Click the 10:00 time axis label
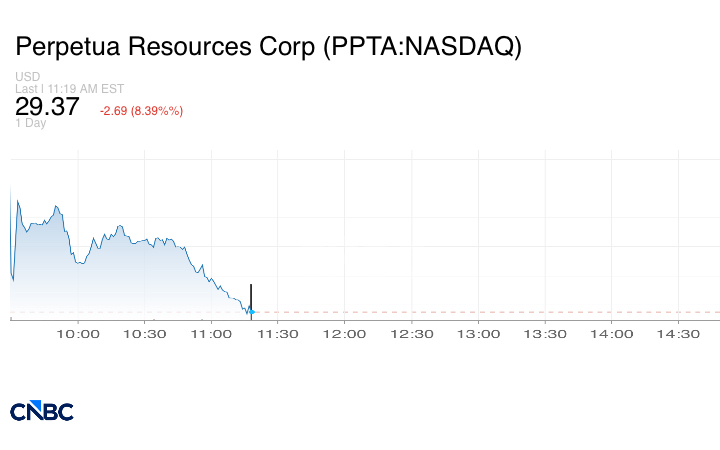Screen dimensions: 720x450 point(78,335)
